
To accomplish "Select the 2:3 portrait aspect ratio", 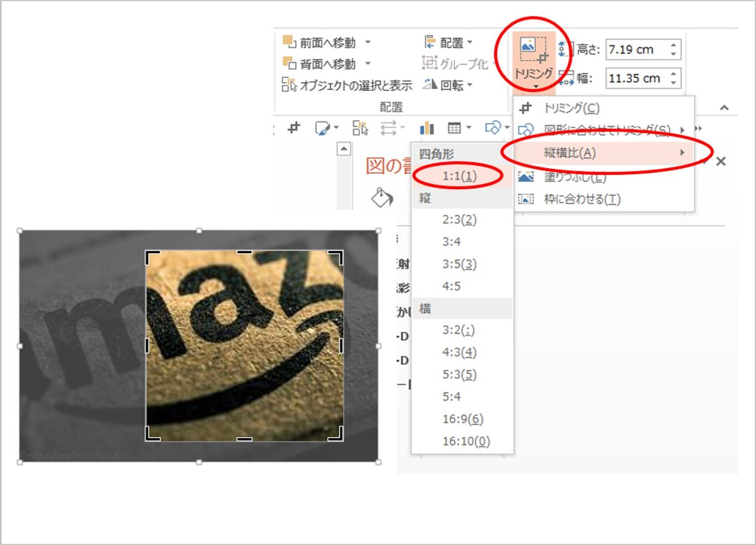I will (462, 220).
